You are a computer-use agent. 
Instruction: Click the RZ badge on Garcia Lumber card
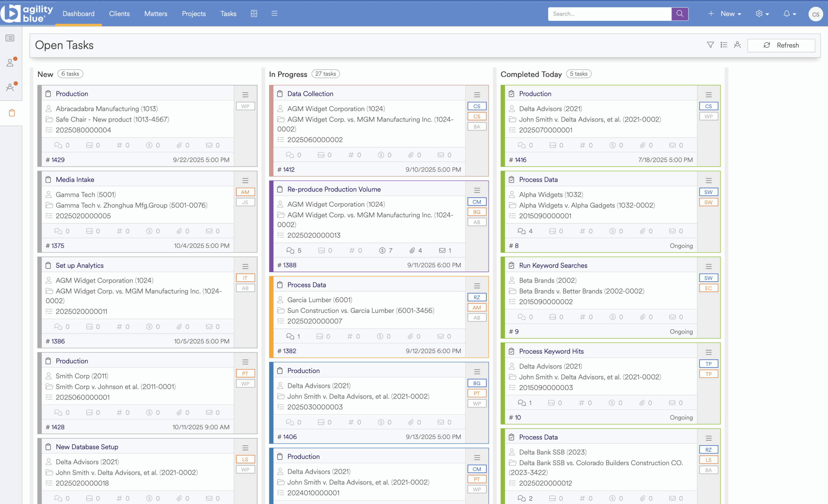(476, 297)
